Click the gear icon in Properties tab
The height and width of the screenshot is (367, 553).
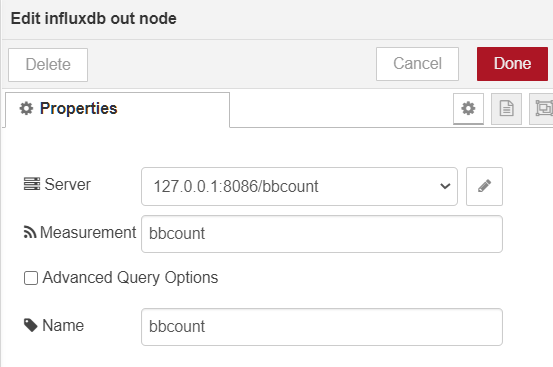point(26,109)
